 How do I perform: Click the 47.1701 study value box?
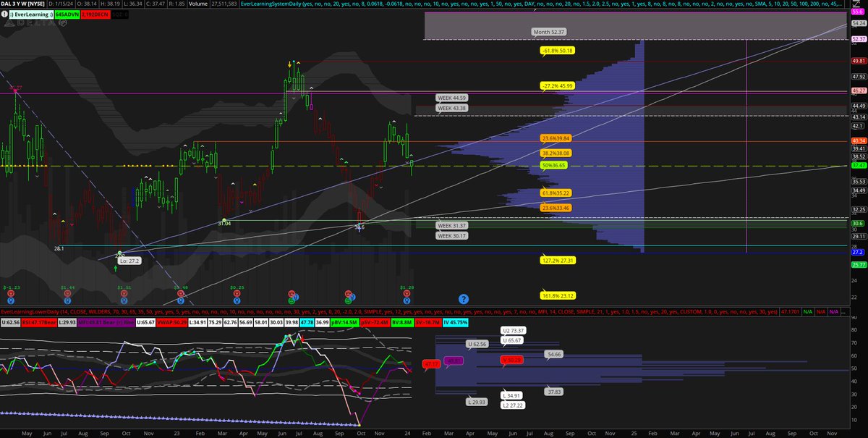(x=790, y=311)
